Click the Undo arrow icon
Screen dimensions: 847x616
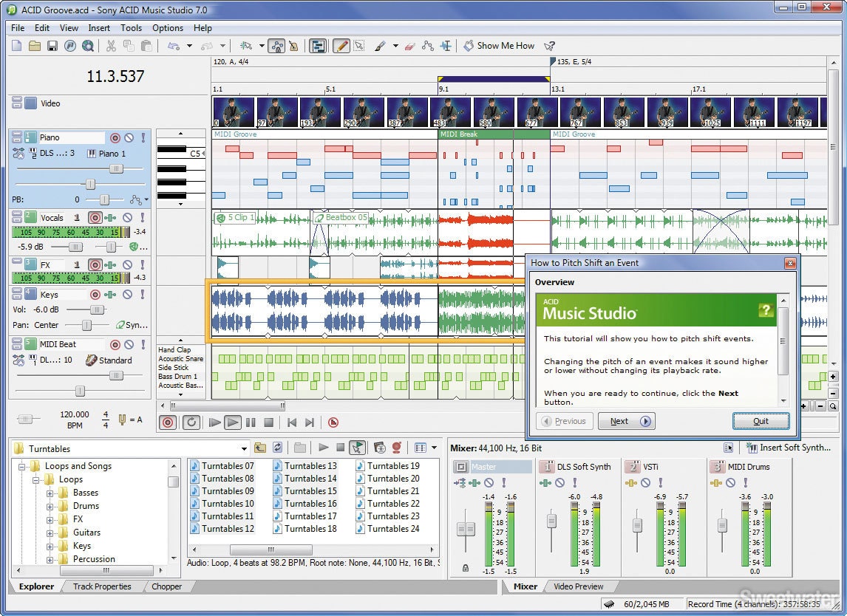[174, 46]
